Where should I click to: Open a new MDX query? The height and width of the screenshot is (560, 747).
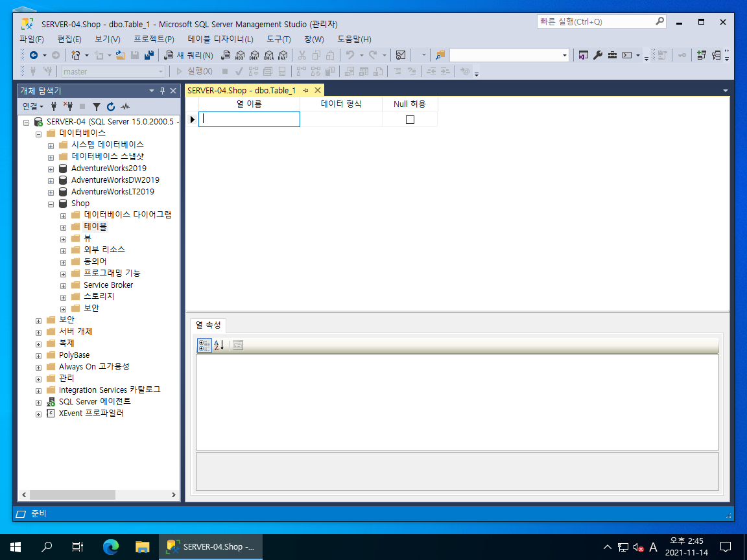click(x=240, y=55)
